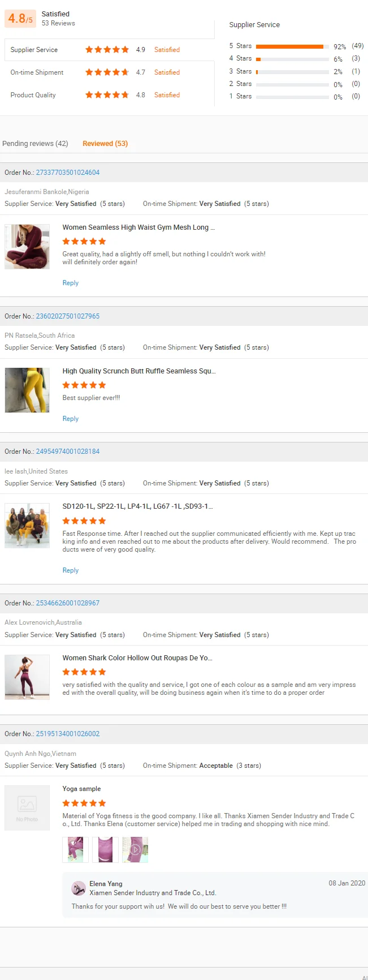Viewport: 368px width, 980px height.
Task: Open order number 25346626001028967
Action: point(68,603)
